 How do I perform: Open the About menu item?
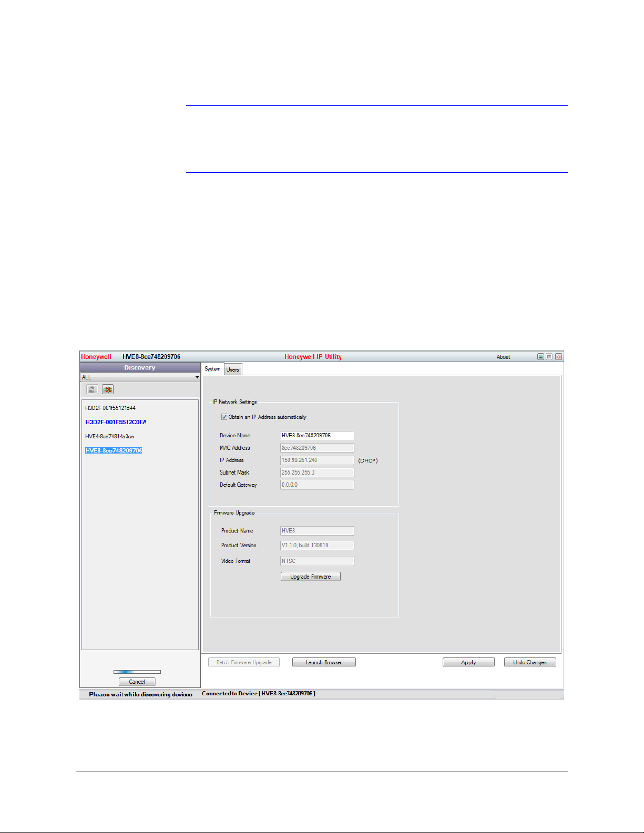503,357
